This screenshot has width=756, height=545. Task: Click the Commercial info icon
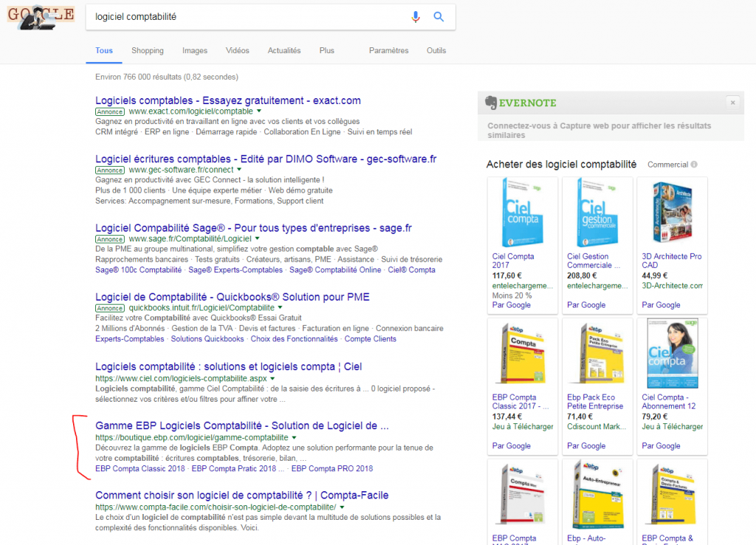[695, 165]
